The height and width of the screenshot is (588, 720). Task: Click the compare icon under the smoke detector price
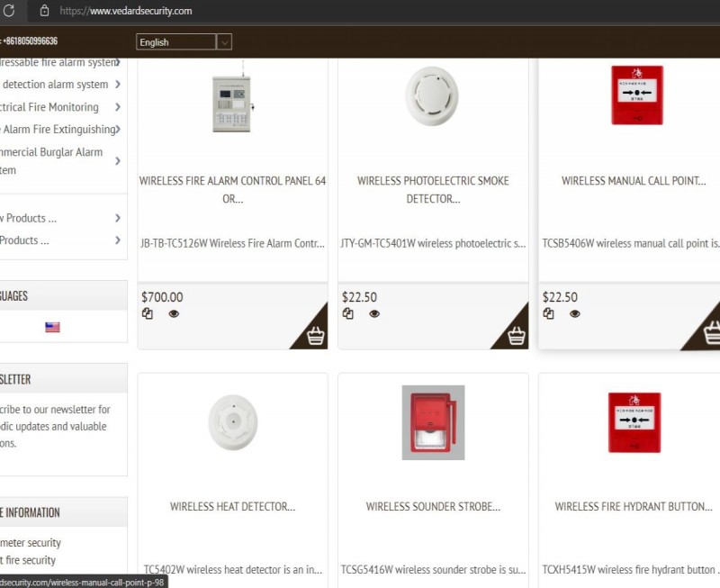pos(347,313)
